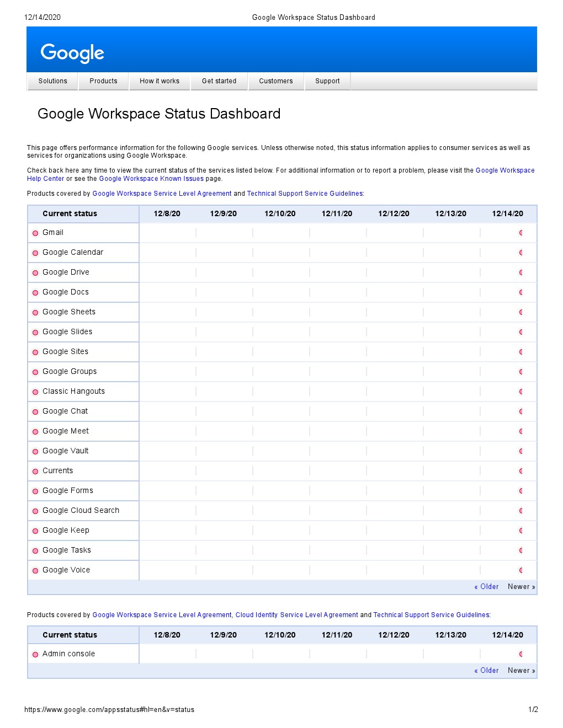This screenshot has width=563, height=728.
Task: Open second Google Workspace Service Level Agreement link
Action: point(162,615)
